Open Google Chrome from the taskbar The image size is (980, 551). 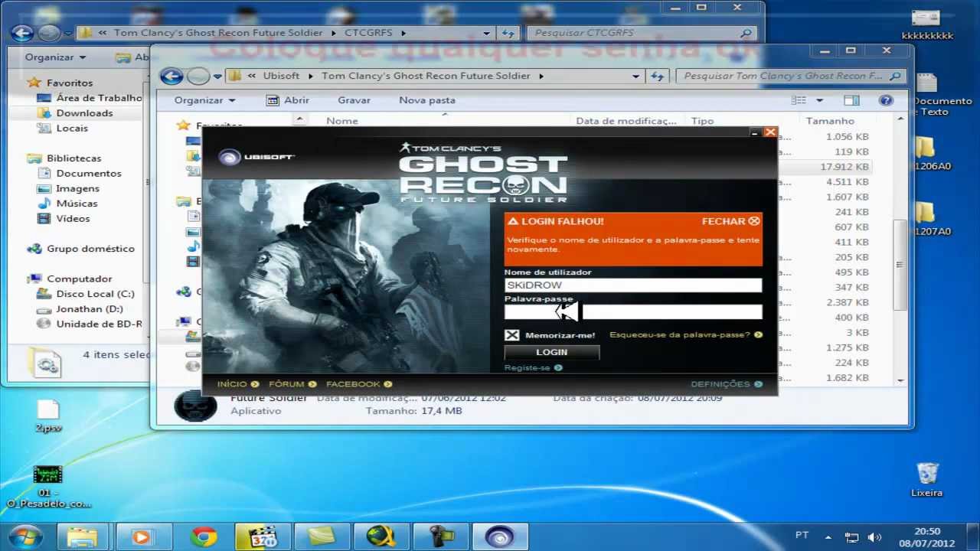[x=204, y=536]
